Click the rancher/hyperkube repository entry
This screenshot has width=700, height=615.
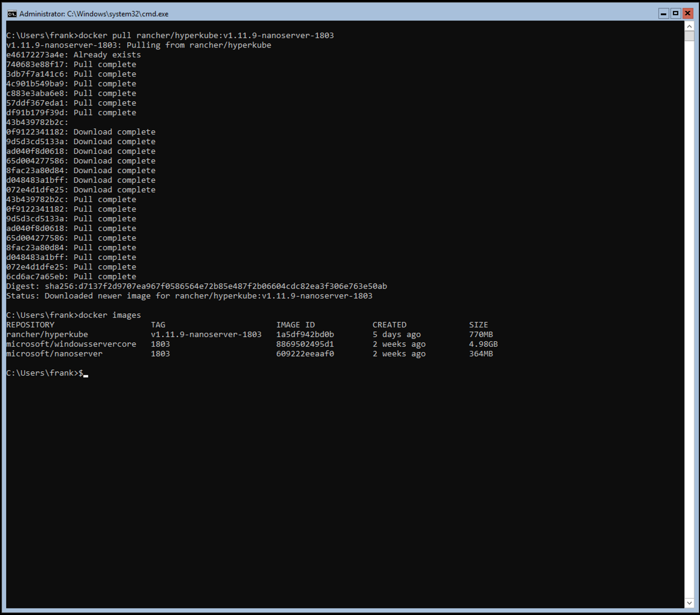pos(46,334)
